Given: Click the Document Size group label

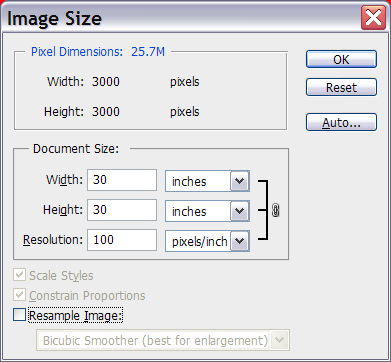Looking at the screenshot, I should 76,149.
